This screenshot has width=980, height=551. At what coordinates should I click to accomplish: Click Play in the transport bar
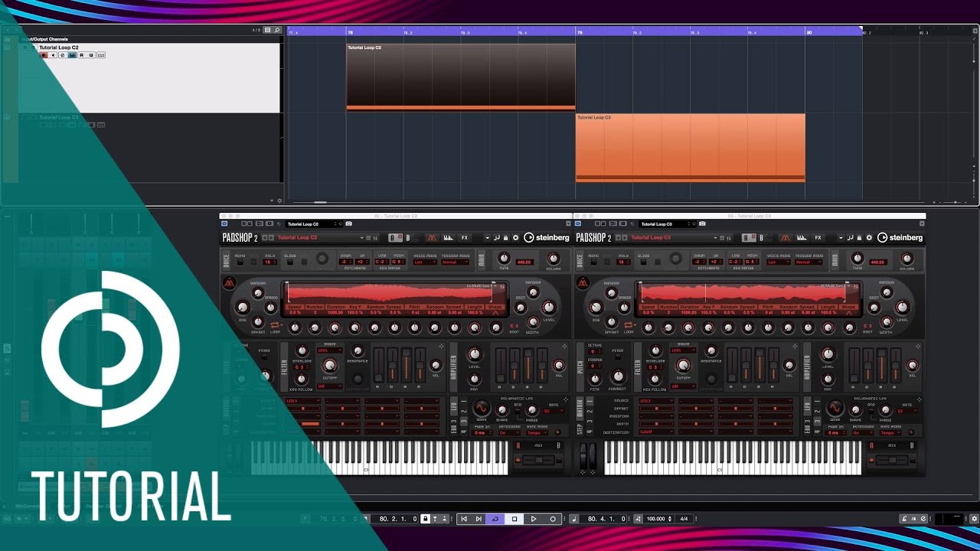(534, 519)
